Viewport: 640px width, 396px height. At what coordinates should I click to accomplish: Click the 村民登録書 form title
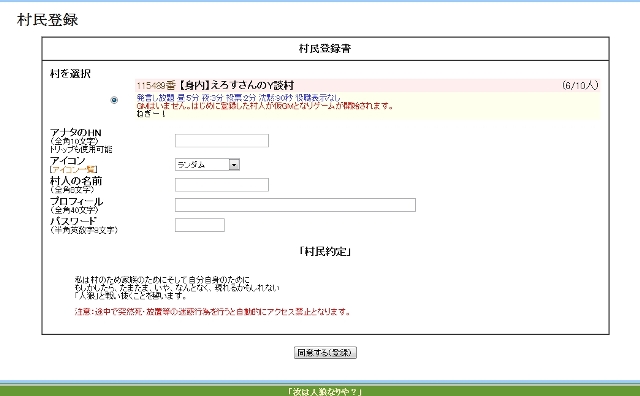325,49
